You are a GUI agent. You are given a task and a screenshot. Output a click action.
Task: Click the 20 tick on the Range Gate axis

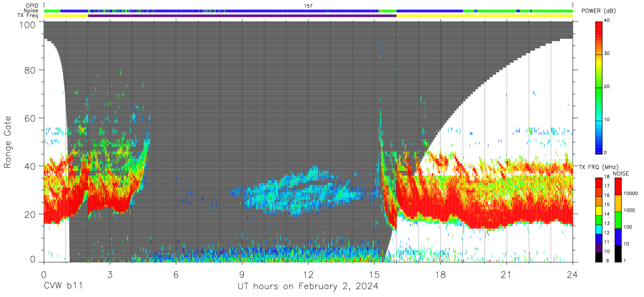[x=30, y=214]
